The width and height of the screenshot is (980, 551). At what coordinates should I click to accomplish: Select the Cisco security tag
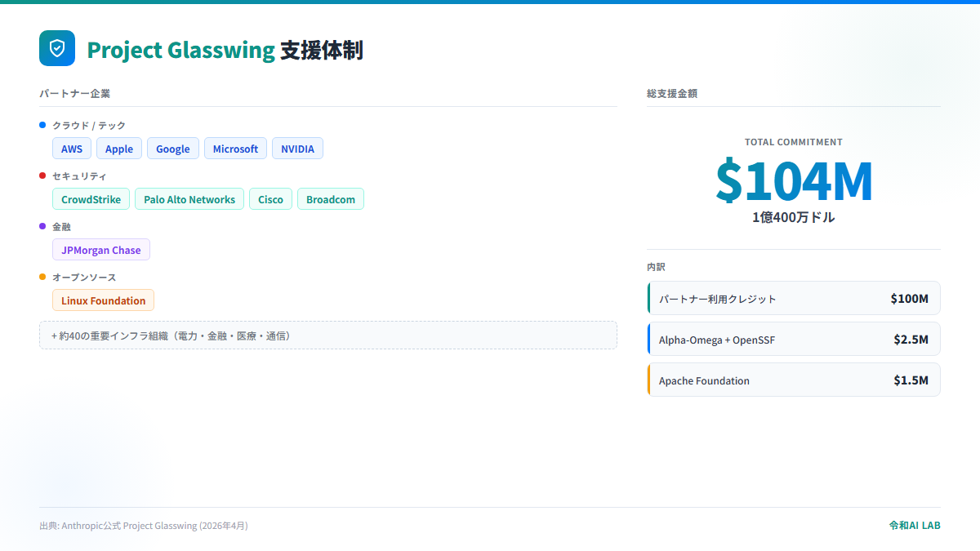(270, 199)
